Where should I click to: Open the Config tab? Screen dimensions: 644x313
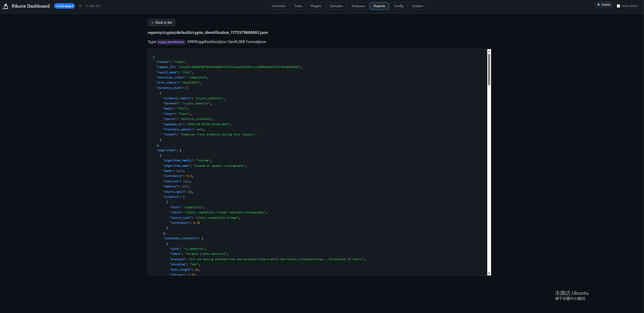(x=398, y=6)
